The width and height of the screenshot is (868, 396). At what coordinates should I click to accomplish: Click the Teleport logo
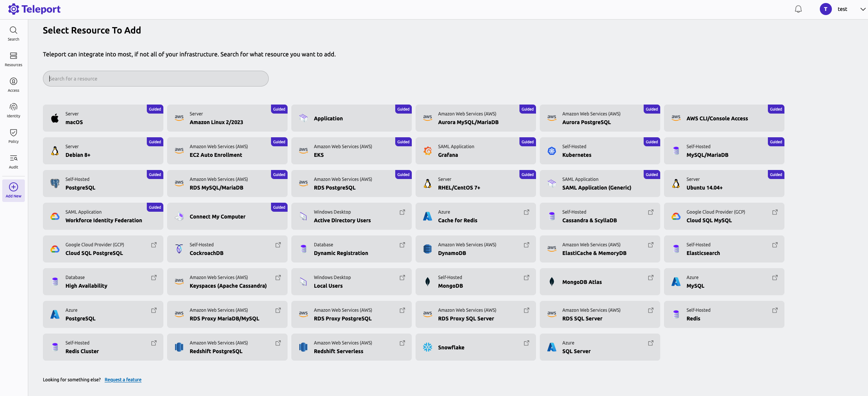34,9
